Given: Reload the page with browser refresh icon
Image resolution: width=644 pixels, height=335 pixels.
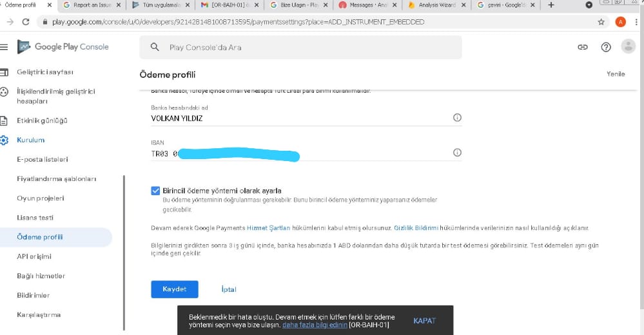Looking at the screenshot, I should click(26, 22).
